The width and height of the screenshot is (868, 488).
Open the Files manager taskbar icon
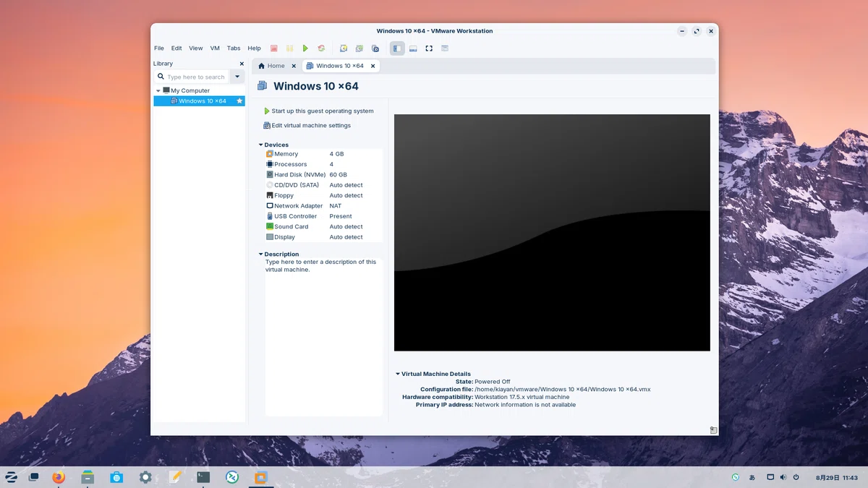coord(88,477)
